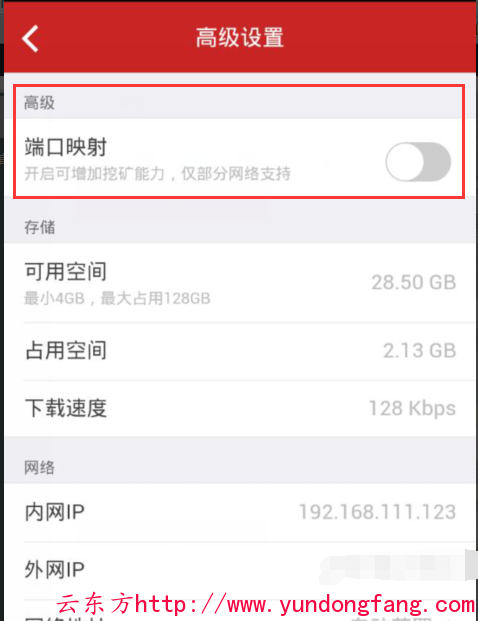Select the 端口映射 row label
478x621 pixels.
[x=66, y=147]
